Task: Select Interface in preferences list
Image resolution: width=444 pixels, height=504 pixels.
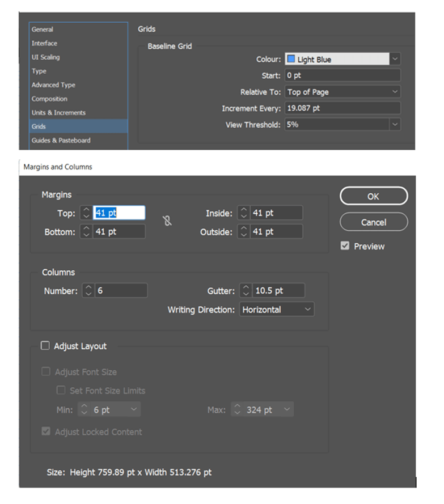Action: coord(78,43)
